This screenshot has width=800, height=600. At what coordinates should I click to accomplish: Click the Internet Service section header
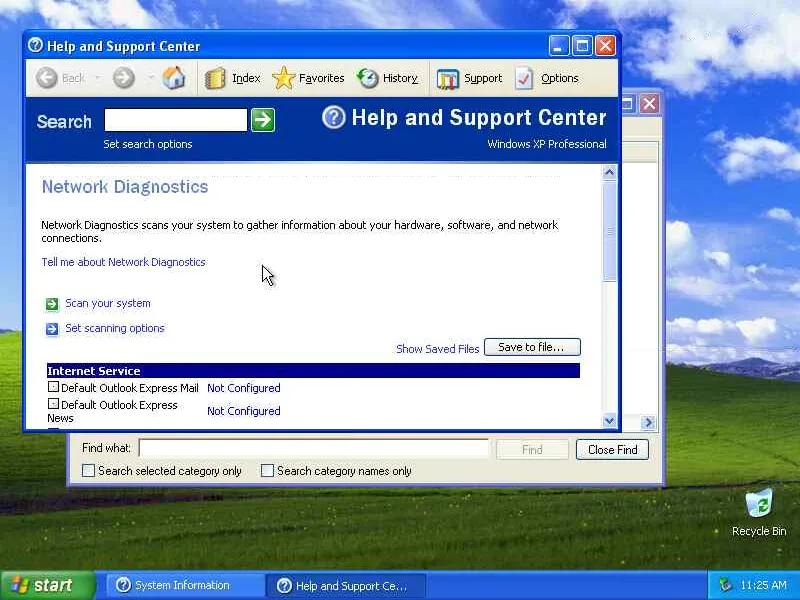(313, 371)
